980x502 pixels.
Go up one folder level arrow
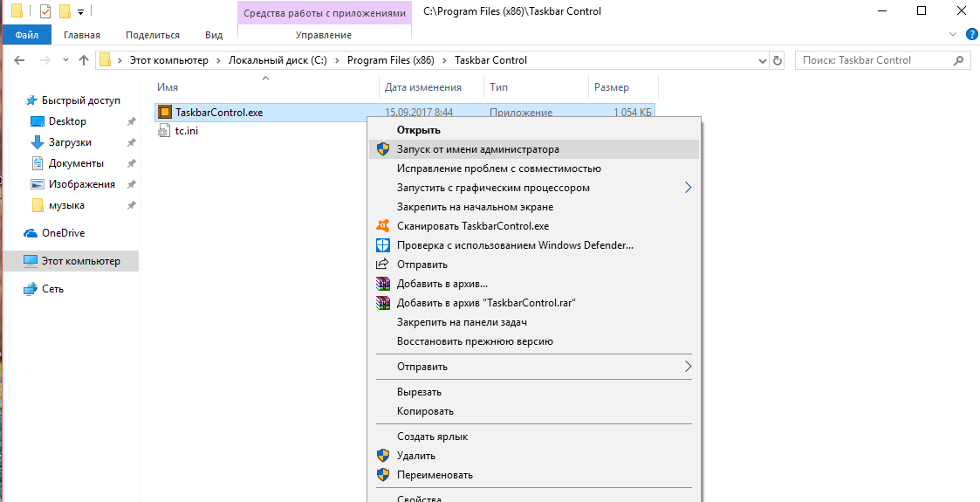(x=84, y=60)
